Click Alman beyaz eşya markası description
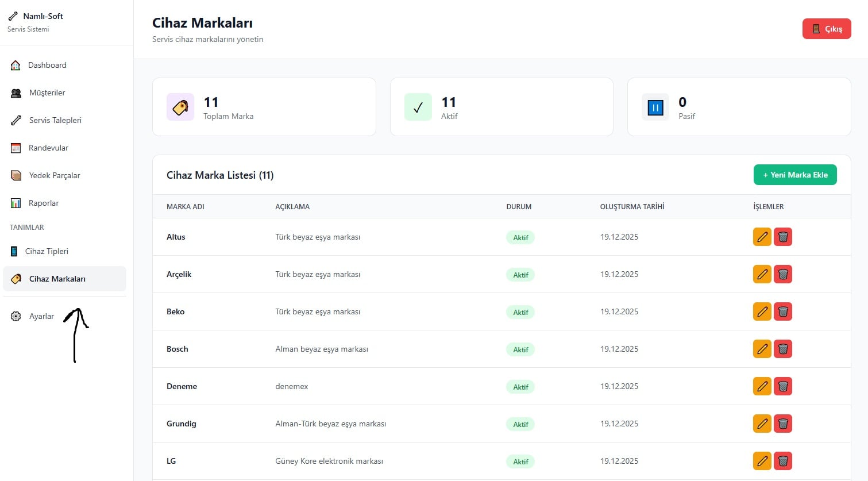This screenshot has width=868, height=481. tap(322, 349)
